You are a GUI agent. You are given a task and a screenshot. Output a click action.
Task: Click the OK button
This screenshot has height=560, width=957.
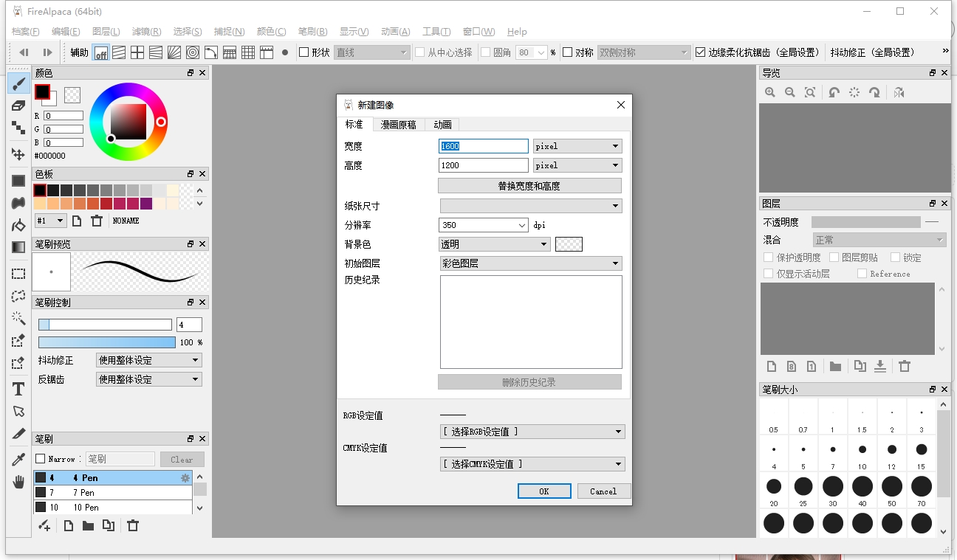(x=544, y=491)
